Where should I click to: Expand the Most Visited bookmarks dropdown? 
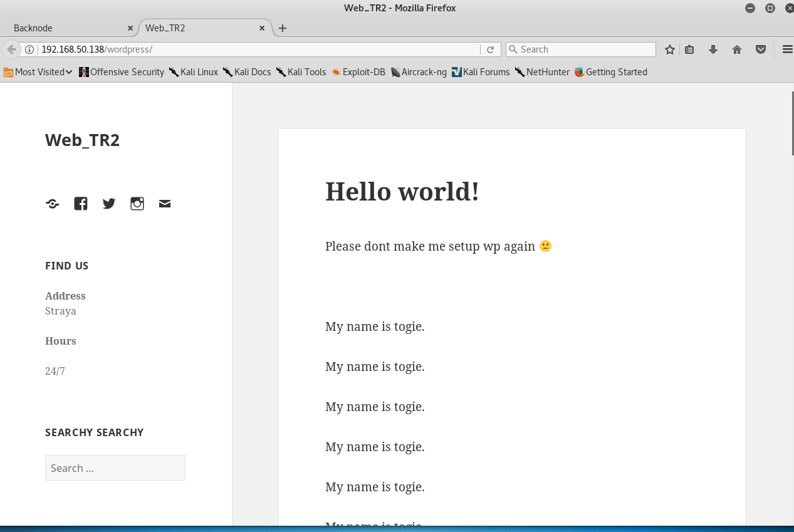click(x=38, y=72)
